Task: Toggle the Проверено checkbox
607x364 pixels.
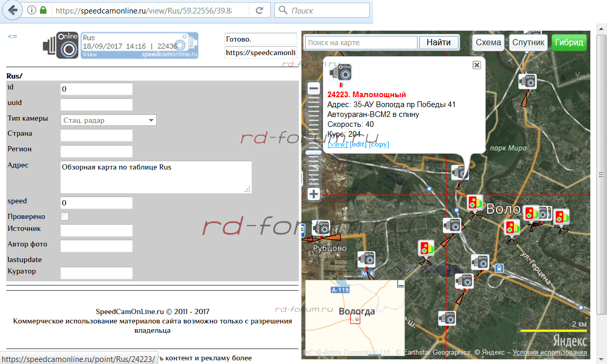Action: coord(65,216)
